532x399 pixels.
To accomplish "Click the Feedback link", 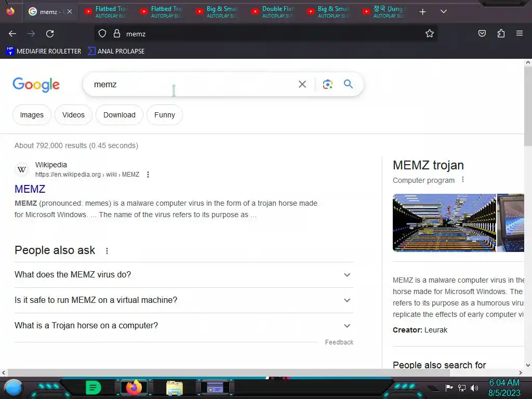I will coord(339,342).
